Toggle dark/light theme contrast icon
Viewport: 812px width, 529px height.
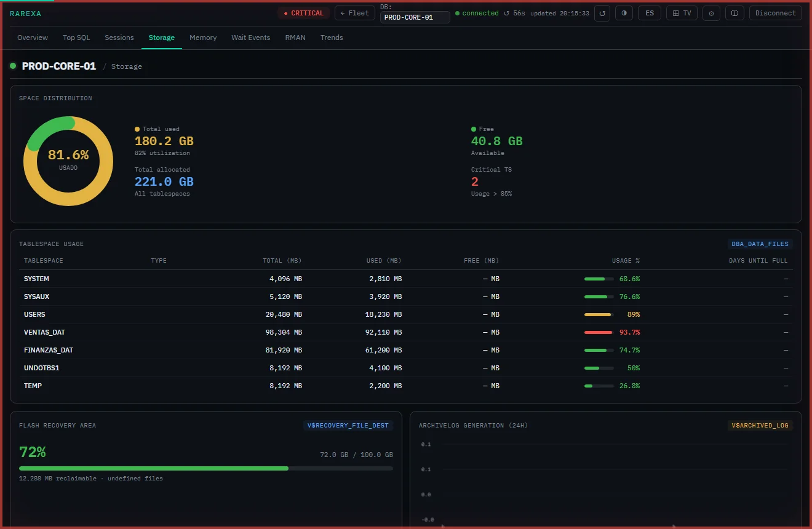(624, 13)
